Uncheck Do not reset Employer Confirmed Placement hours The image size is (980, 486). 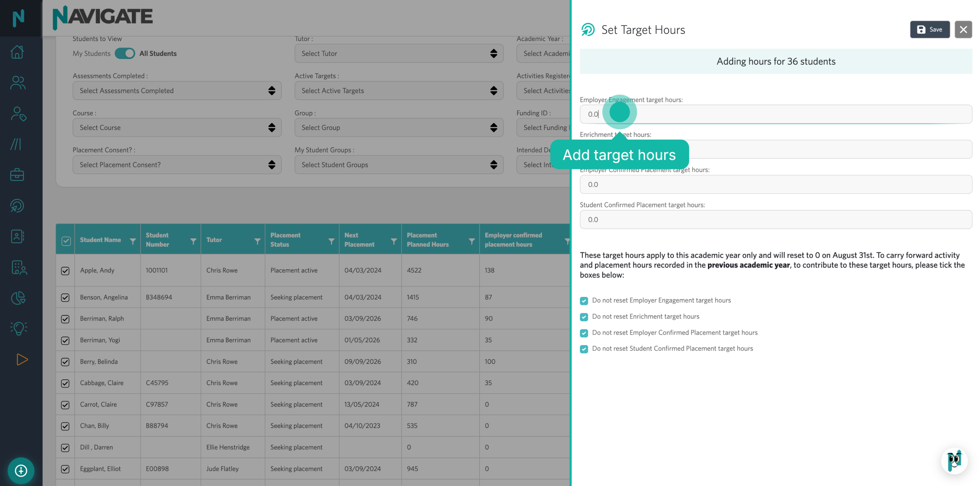pyautogui.click(x=584, y=333)
